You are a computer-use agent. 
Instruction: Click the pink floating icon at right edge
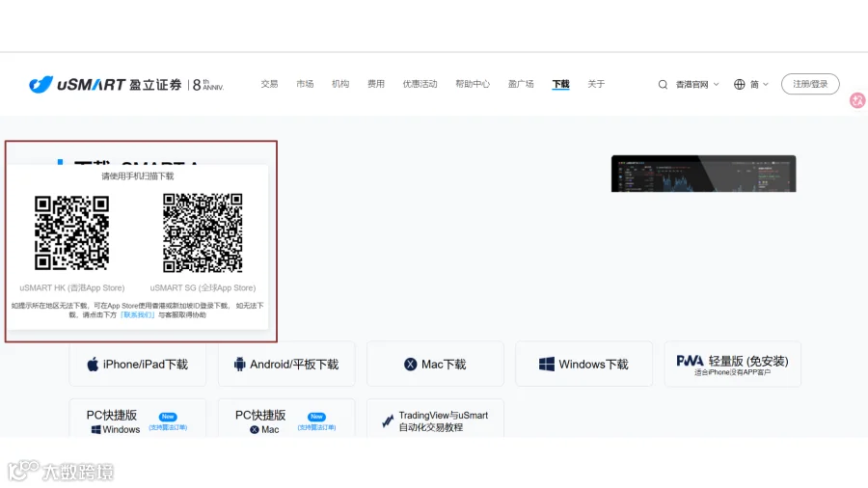tap(857, 100)
